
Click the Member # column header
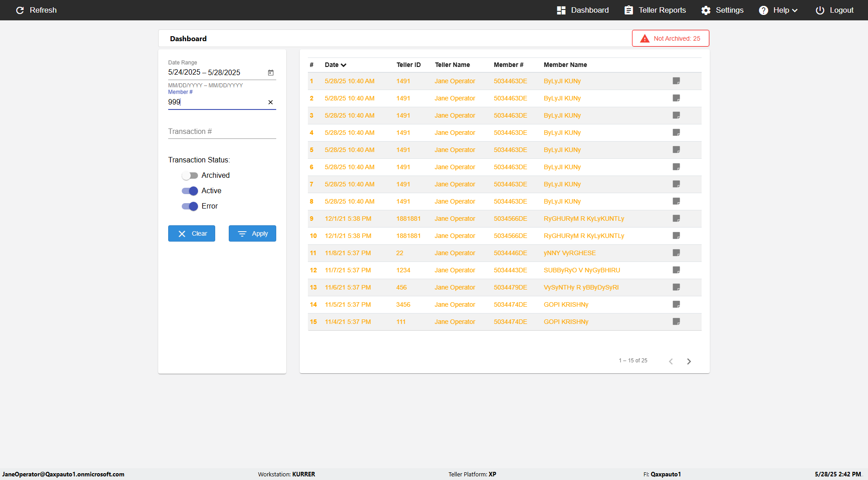pyautogui.click(x=509, y=65)
